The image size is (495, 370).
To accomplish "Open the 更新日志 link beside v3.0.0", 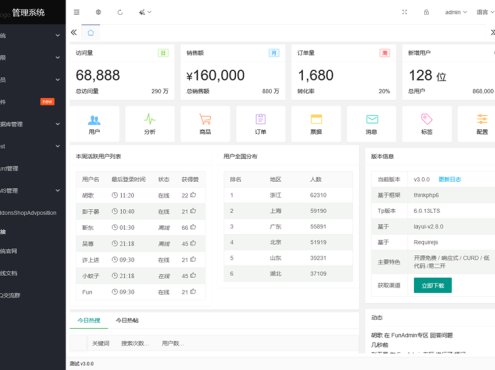I will (450, 179).
